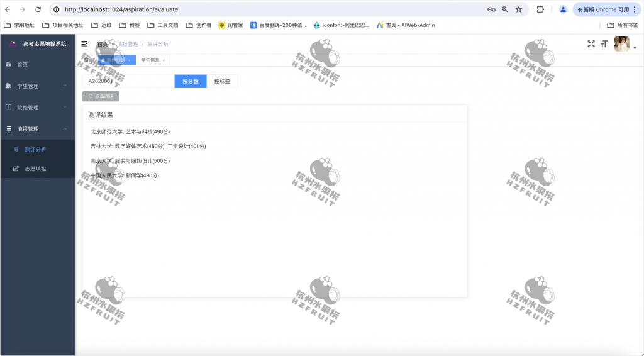The height and width of the screenshot is (356, 644).
Task: Bookmark this page with star icon
Action: tap(519, 9)
